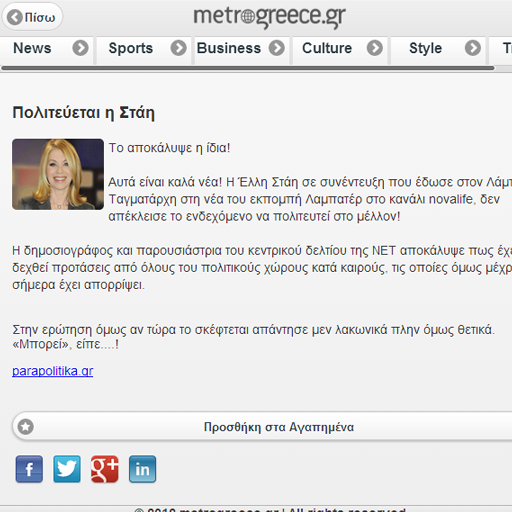Share article on LinkedIn icon
The image size is (512, 512).
(x=142, y=469)
